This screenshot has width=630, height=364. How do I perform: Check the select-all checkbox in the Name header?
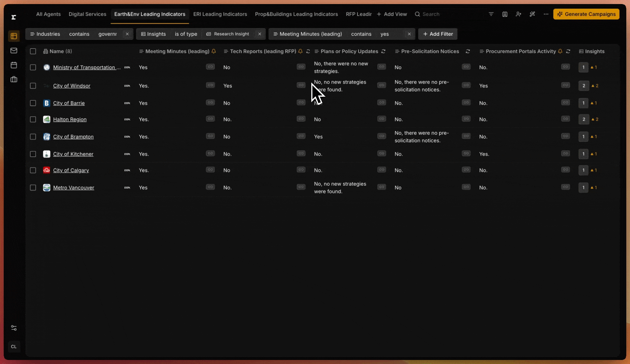click(x=33, y=51)
